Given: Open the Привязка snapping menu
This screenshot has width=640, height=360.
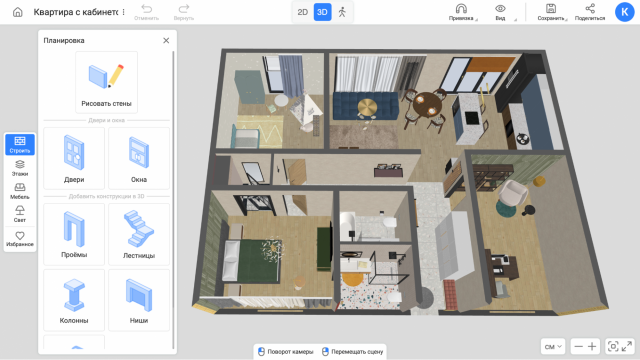Looking at the screenshot, I should click(461, 12).
